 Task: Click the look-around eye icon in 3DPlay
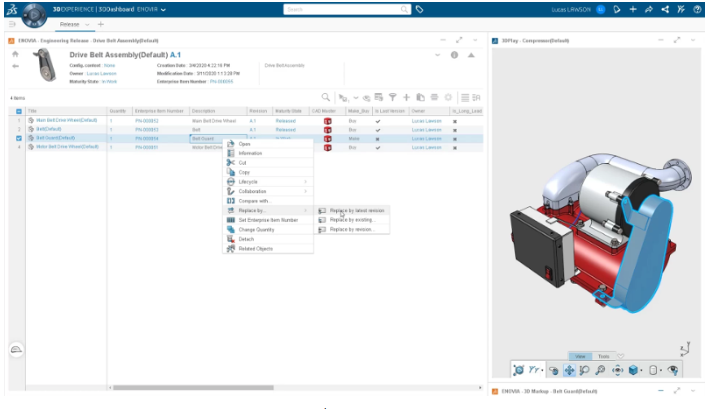(x=617, y=370)
